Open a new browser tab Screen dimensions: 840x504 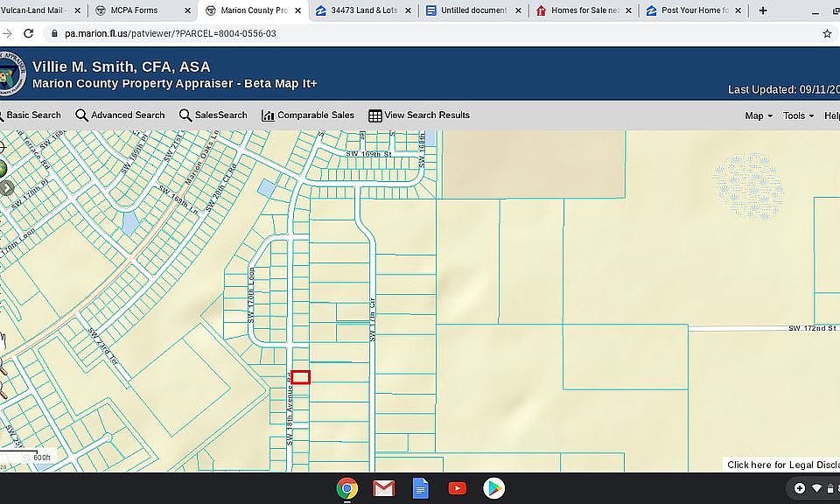pyautogui.click(x=763, y=10)
